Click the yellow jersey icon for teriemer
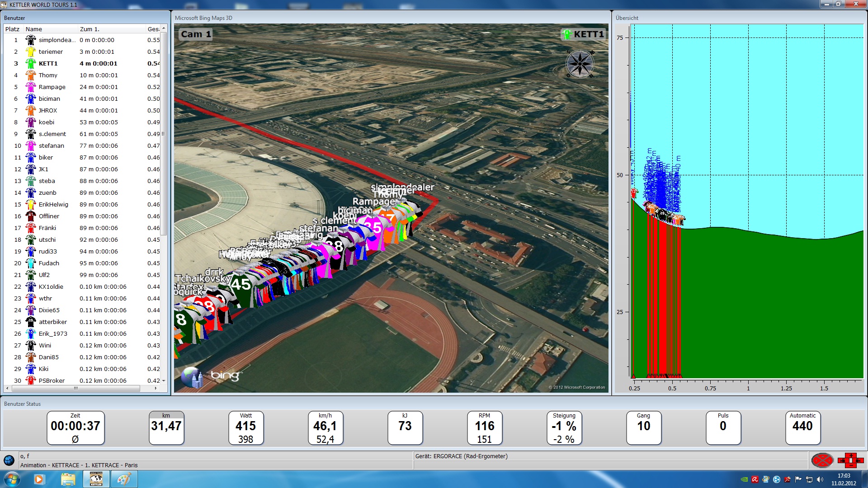Screen dimensions: 868x488 [31, 52]
